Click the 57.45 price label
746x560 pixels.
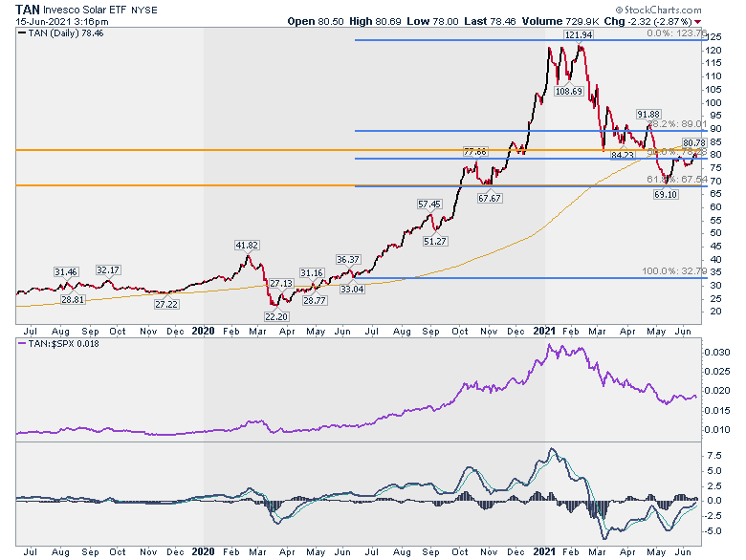(x=429, y=204)
